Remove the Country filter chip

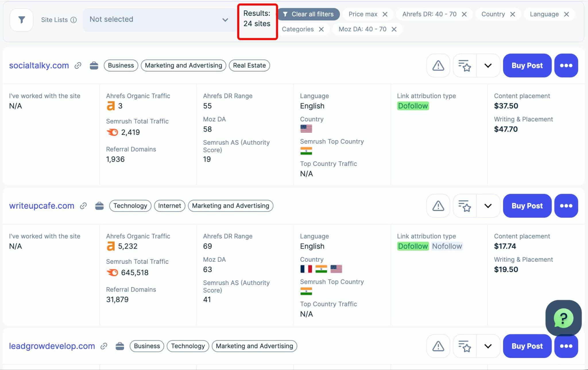click(512, 14)
